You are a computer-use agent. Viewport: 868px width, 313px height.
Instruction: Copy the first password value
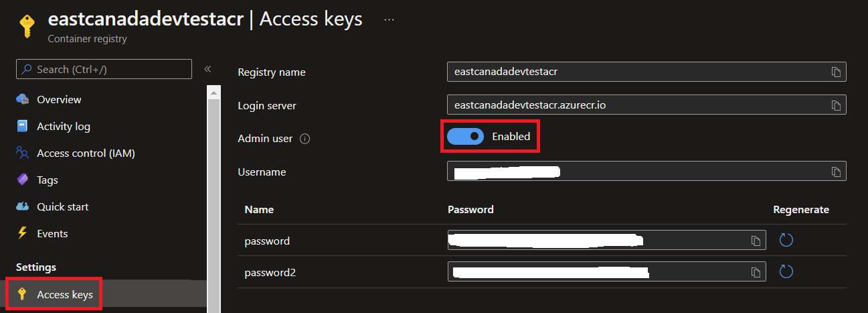pyautogui.click(x=756, y=241)
